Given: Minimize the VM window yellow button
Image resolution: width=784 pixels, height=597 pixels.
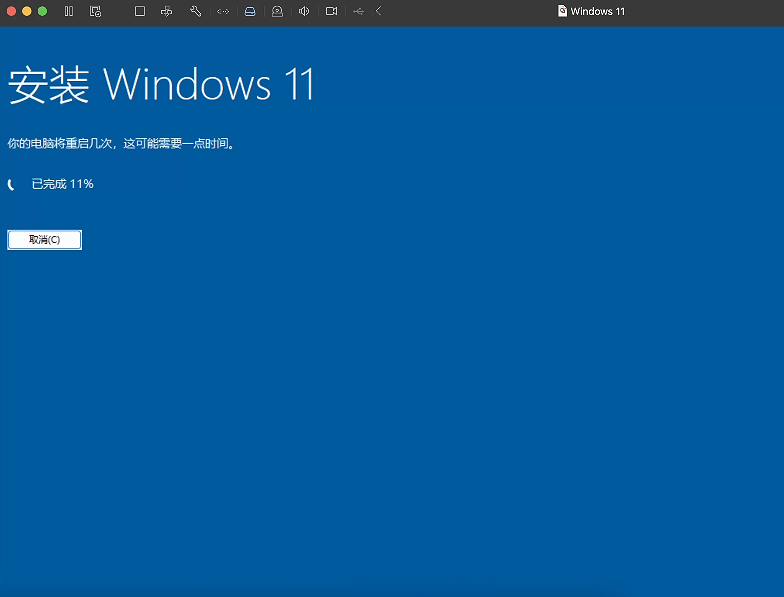Looking at the screenshot, I should 27,11.
